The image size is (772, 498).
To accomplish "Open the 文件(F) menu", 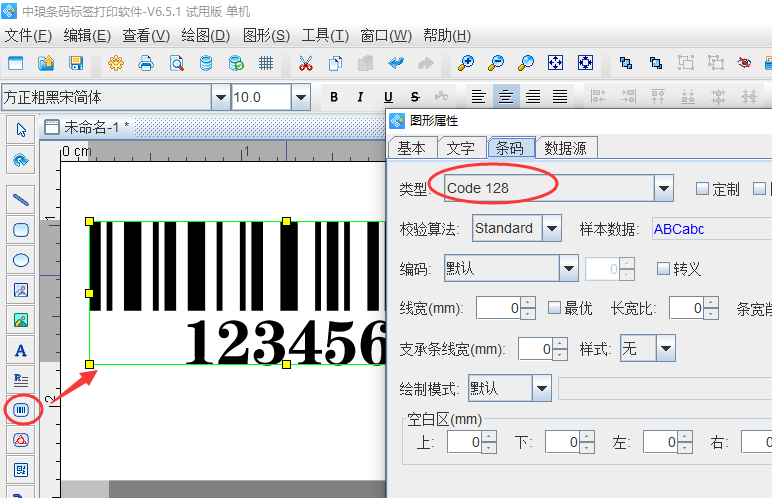I will (28, 35).
